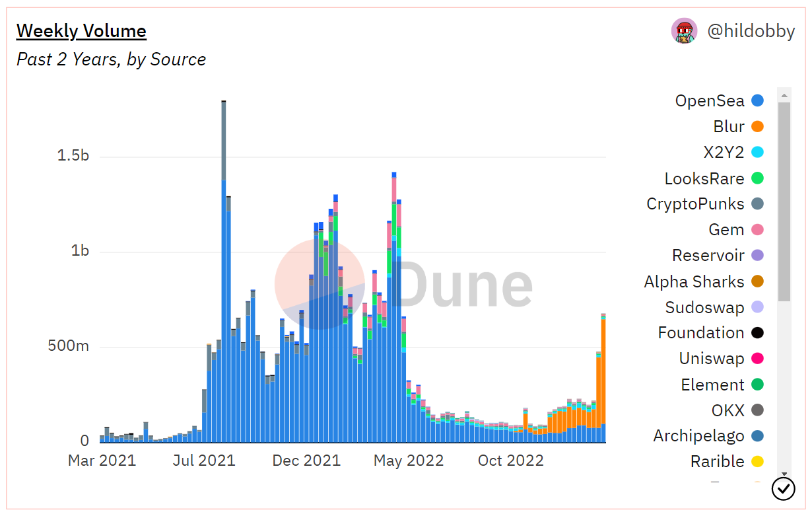Click the Gem pink legend dot
The width and height of the screenshot is (812, 516).
[757, 230]
